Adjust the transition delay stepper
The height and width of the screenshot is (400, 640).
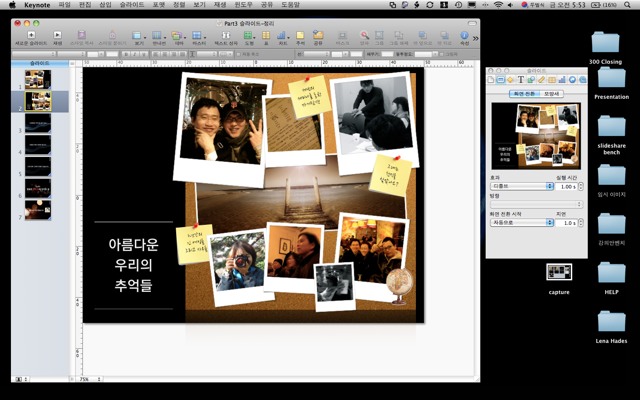(581, 223)
